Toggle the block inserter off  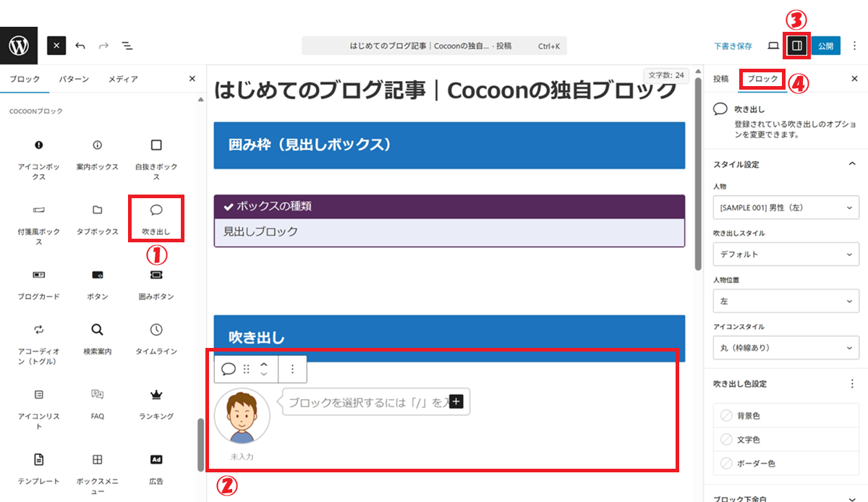[x=57, y=46]
